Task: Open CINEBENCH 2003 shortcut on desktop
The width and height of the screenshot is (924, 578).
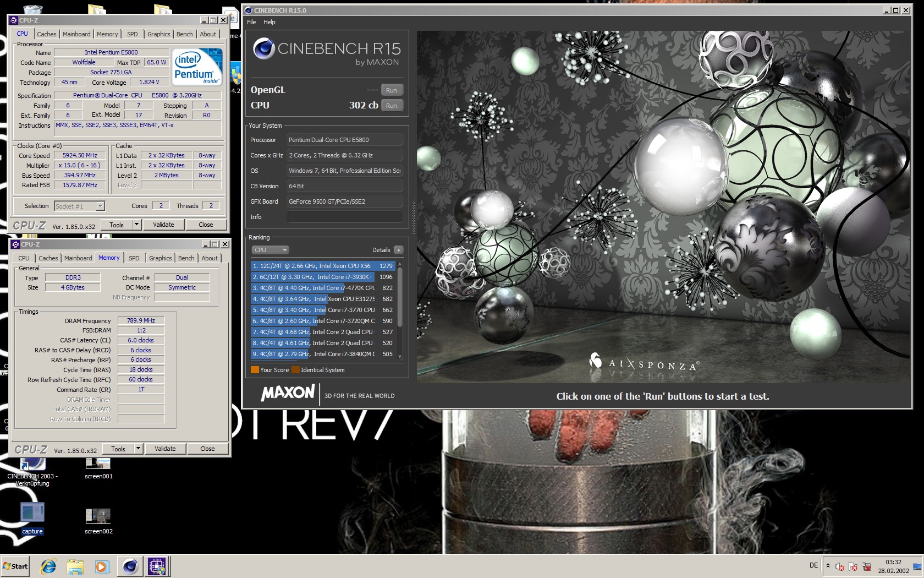Action: [x=32, y=471]
